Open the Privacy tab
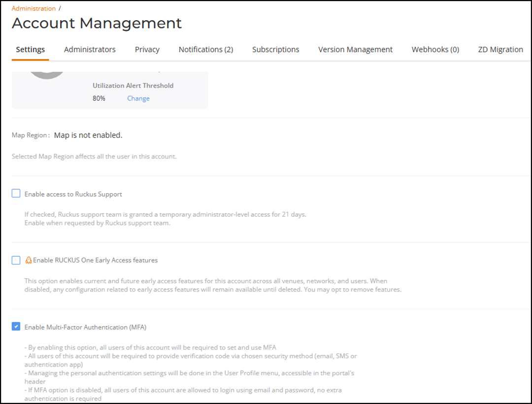532x404 pixels. coord(147,50)
